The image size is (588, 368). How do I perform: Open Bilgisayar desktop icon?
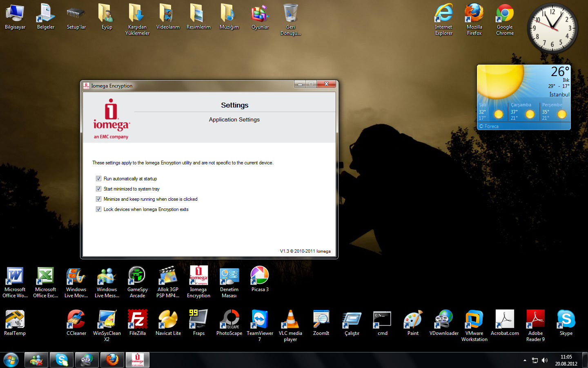[15, 17]
